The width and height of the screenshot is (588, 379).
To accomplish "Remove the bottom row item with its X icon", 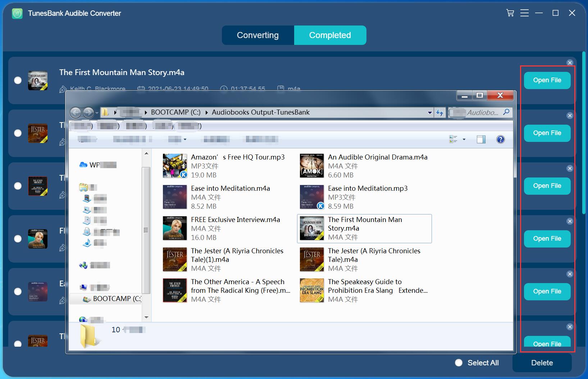I will coord(570,327).
